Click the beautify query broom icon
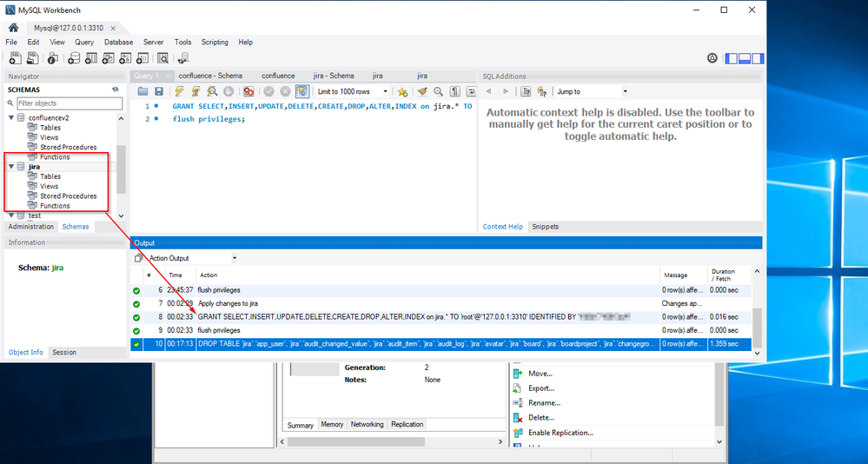868x464 pixels. 422,91
